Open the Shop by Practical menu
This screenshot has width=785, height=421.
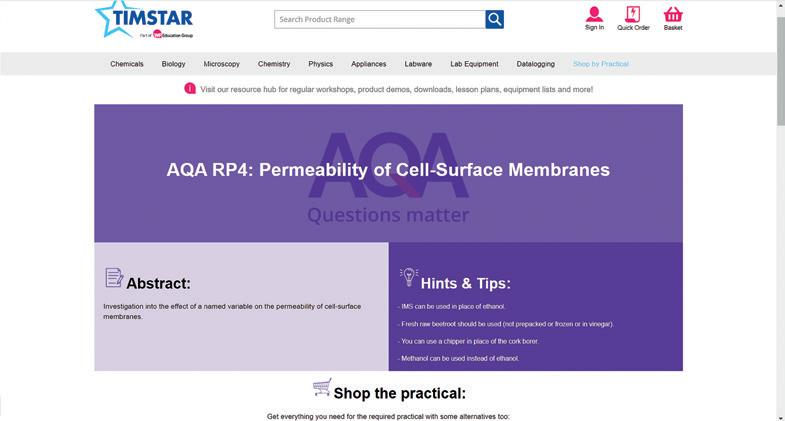pos(601,64)
